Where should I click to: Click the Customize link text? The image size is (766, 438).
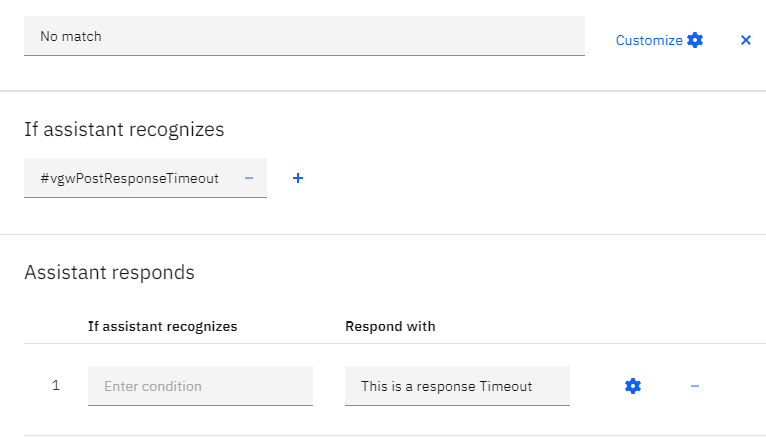tap(649, 40)
